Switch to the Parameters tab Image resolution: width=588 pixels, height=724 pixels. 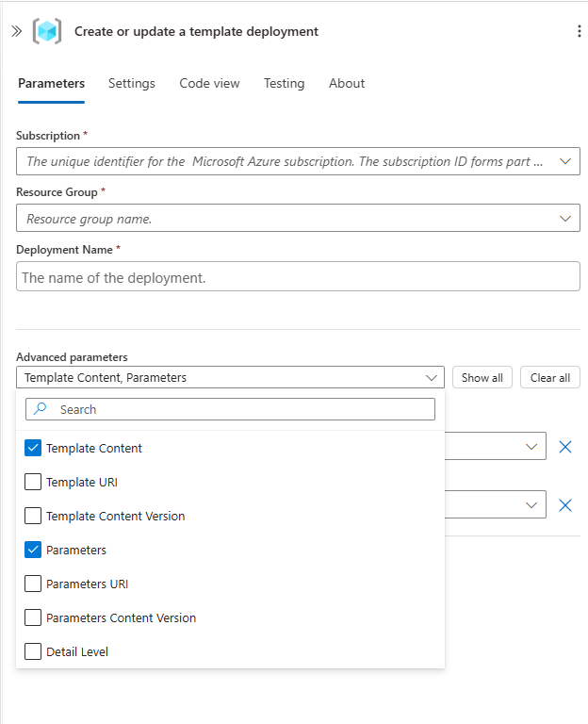tap(51, 84)
